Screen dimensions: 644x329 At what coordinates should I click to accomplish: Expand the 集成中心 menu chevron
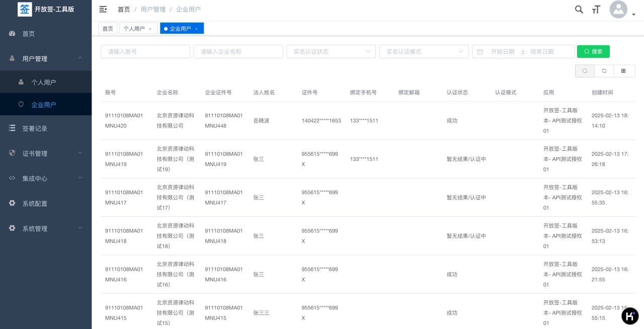pos(80,178)
